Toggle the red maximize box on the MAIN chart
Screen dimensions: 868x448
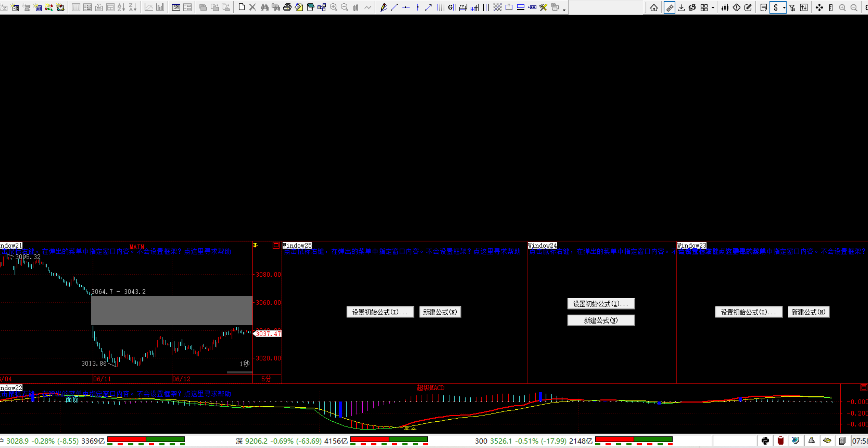[x=276, y=245]
